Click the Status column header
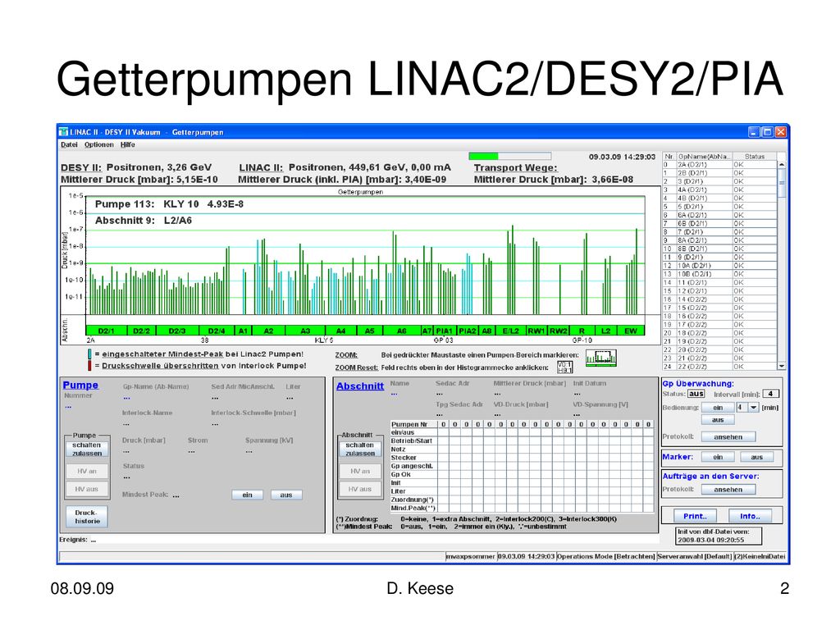Screen dimensions: 840x630 point(755,157)
